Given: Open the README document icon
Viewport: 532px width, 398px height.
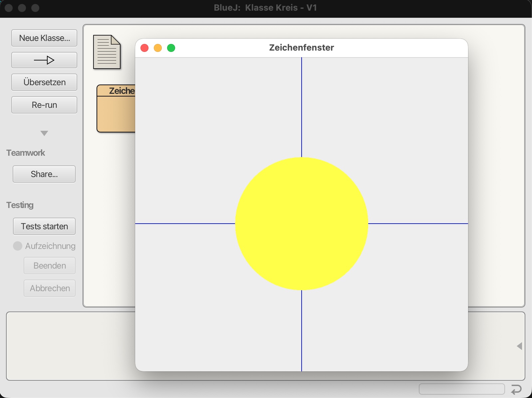Looking at the screenshot, I should 107,52.
